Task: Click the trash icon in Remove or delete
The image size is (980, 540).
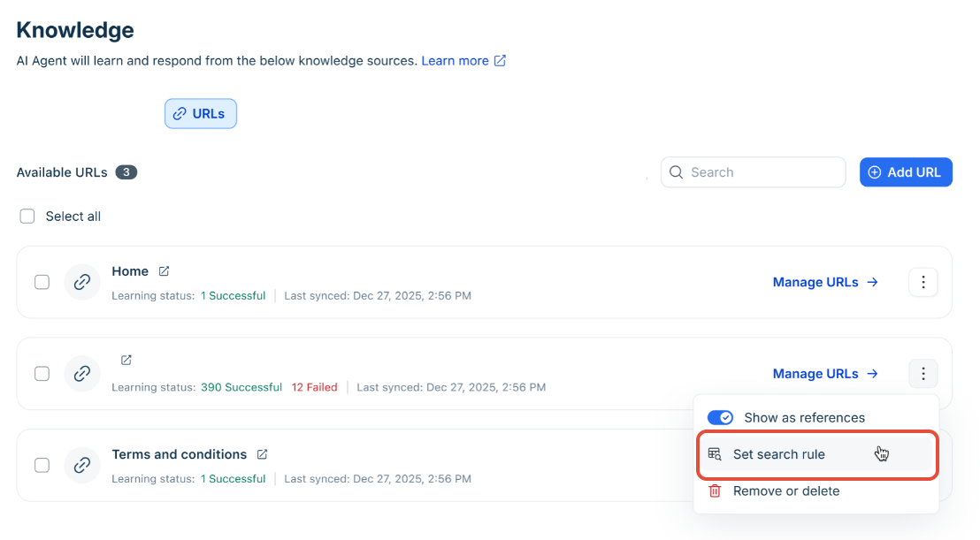Action: (x=715, y=491)
